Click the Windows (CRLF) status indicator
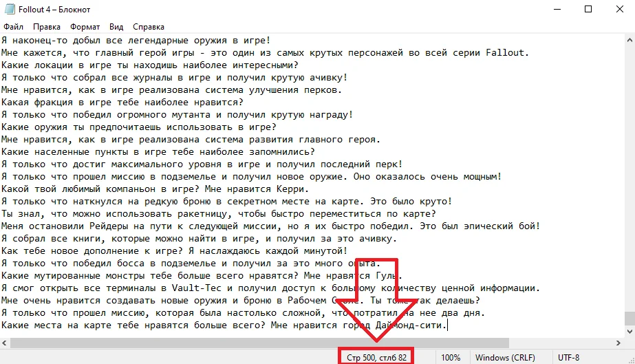Viewport: 635px width, 364px height. (x=505, y=358)
